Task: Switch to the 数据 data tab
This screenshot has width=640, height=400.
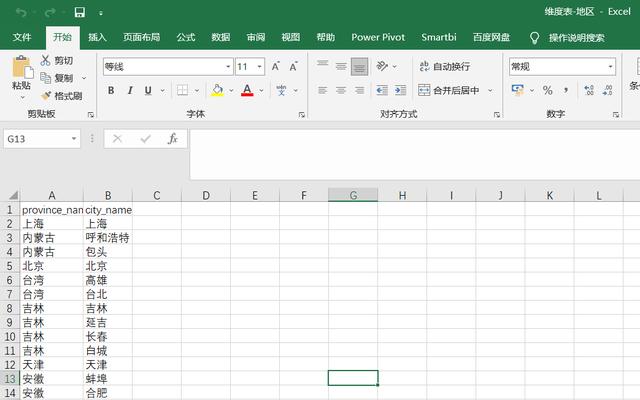Action: (x=221, y=38)
